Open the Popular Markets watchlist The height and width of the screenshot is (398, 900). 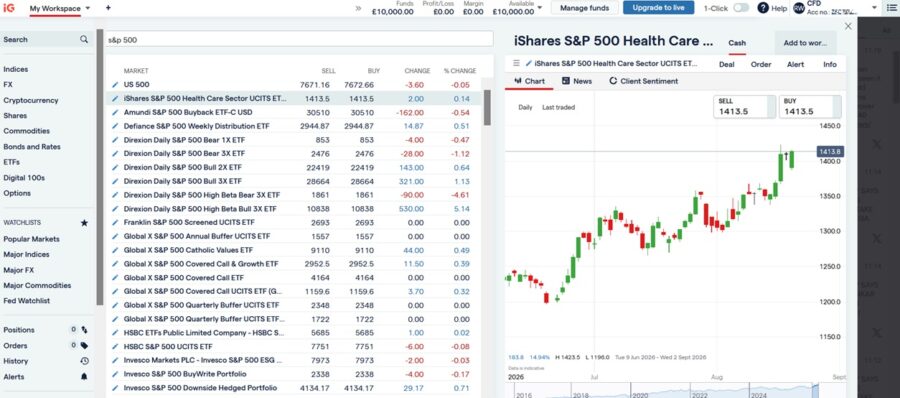point(32,239)
